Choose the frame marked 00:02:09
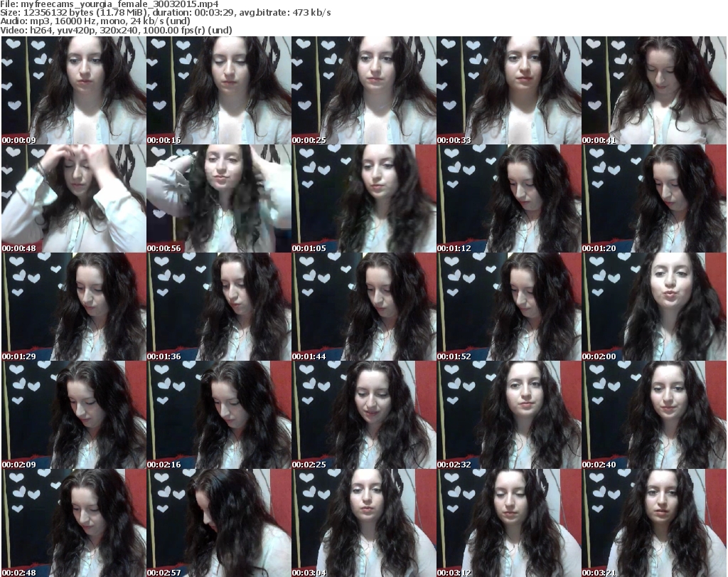 click(x=74, y=415)
